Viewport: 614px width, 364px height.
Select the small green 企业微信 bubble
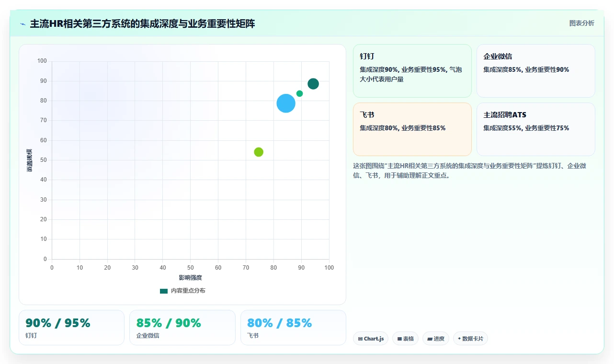click(299, 93)
